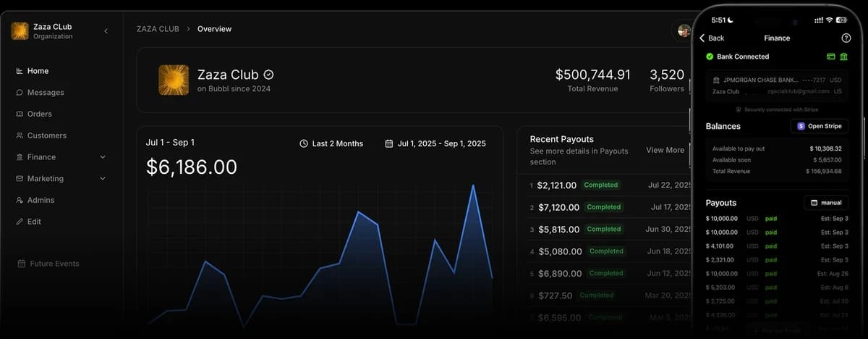Click the verified badge next to Zaza Club
Image resolution: width=868 pixels, height=339 pixels.
[268, 75]
